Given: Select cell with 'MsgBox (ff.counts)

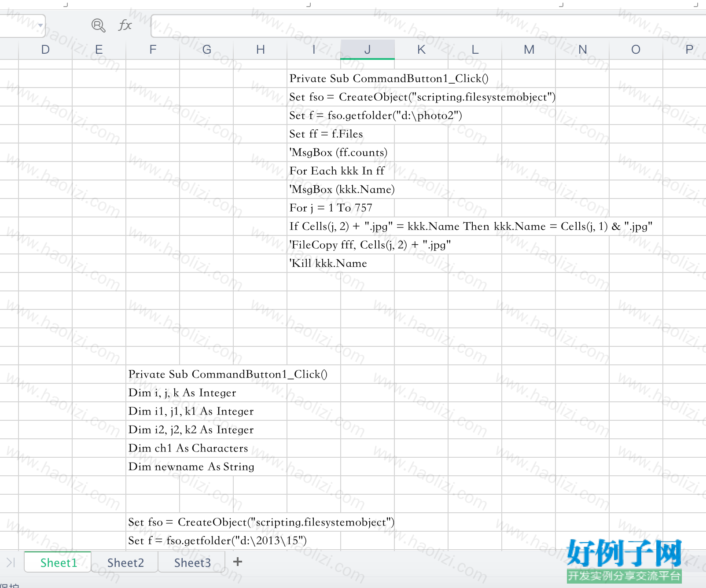Looking at the screenshot, I should coord(338,152).
